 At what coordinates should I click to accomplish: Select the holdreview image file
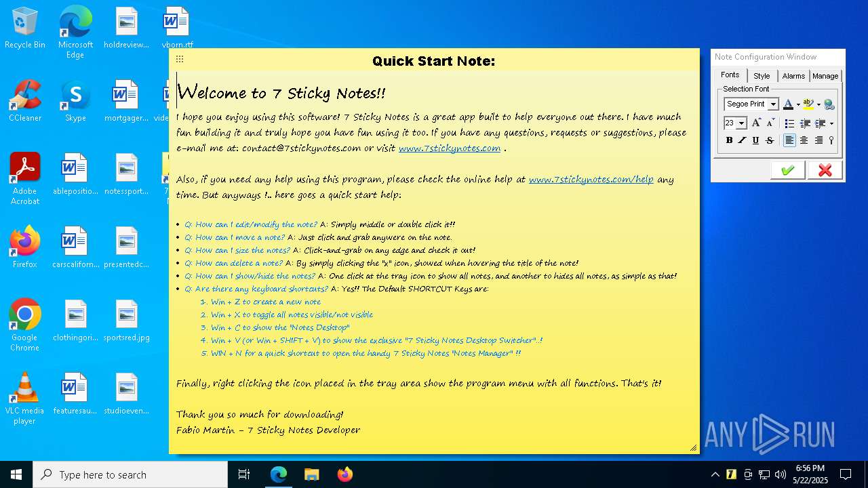(x=126, y=28)
